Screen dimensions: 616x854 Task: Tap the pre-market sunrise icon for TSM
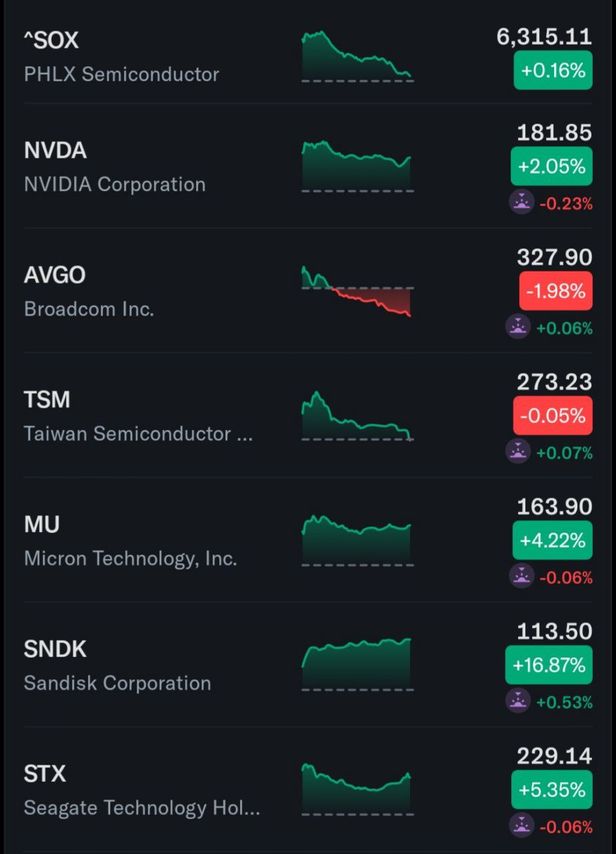(518, 452)
